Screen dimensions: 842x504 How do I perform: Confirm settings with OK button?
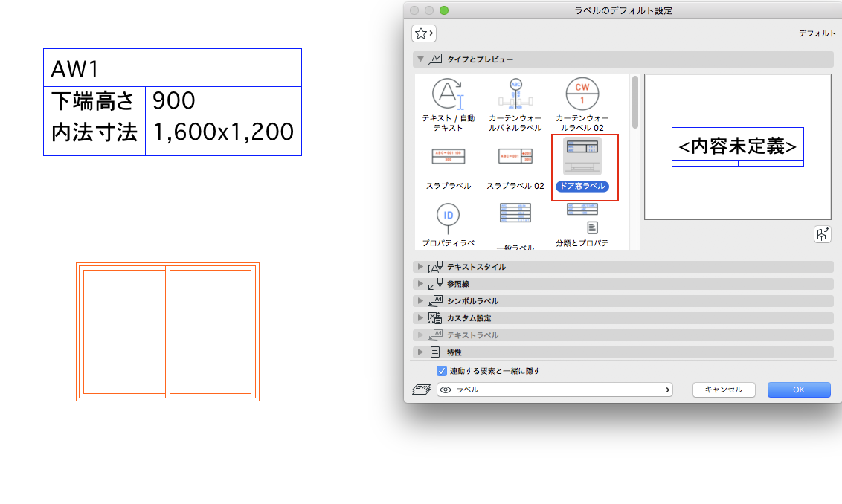point(799,390)
